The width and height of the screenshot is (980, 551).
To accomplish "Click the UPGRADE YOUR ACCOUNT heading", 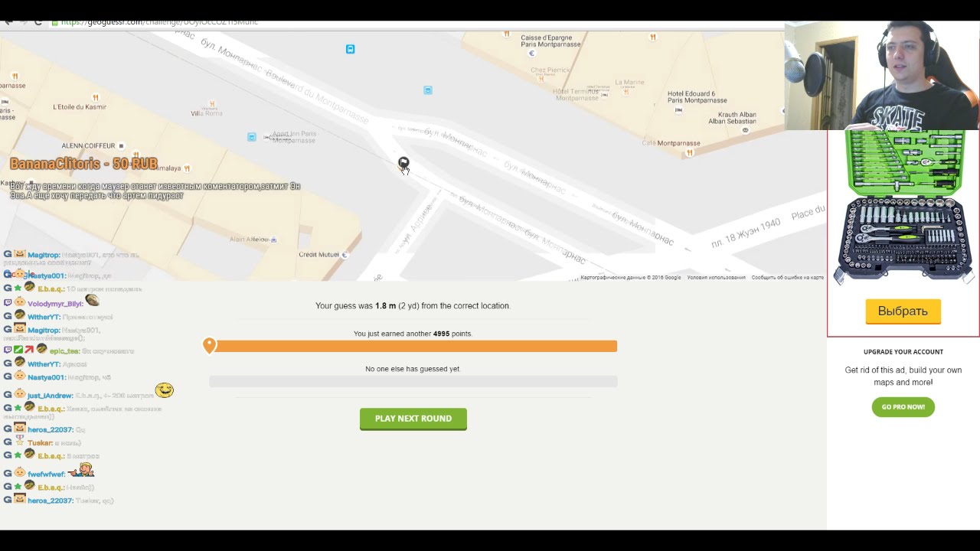I will [x=903, y=352].
